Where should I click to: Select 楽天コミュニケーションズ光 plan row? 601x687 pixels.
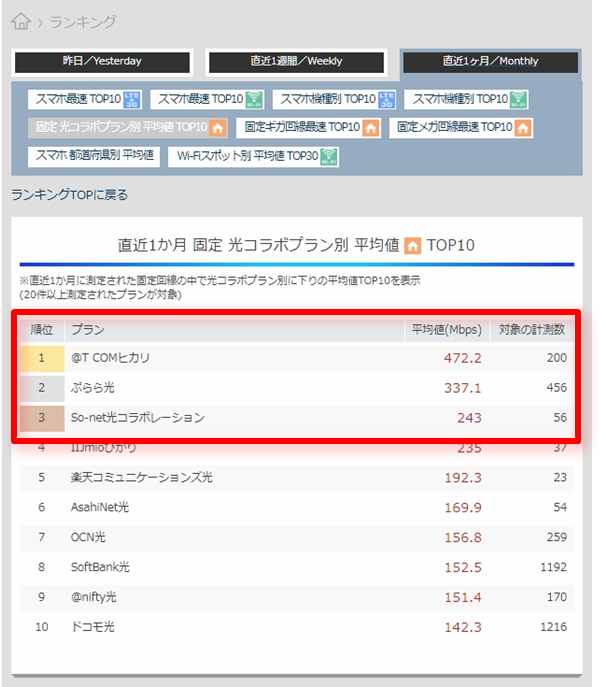pyautogui.click(x=297, y=478)
